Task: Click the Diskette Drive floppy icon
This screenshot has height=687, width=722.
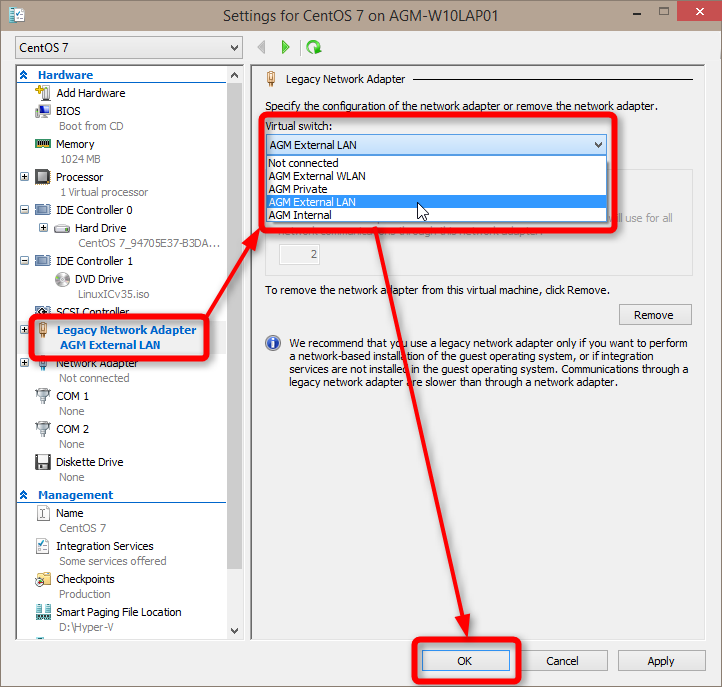Action: (x=43, y=462)
